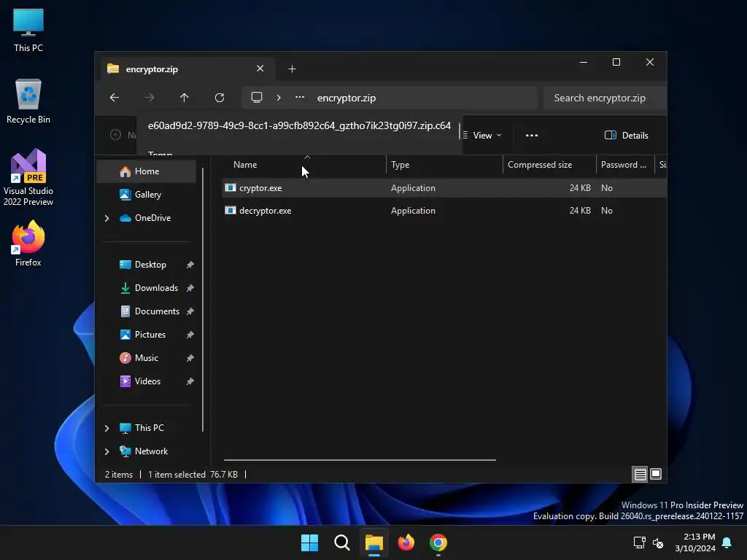Click the pin icon beside Videos
This screenshot has height=560, width=747.
point(190,381)
